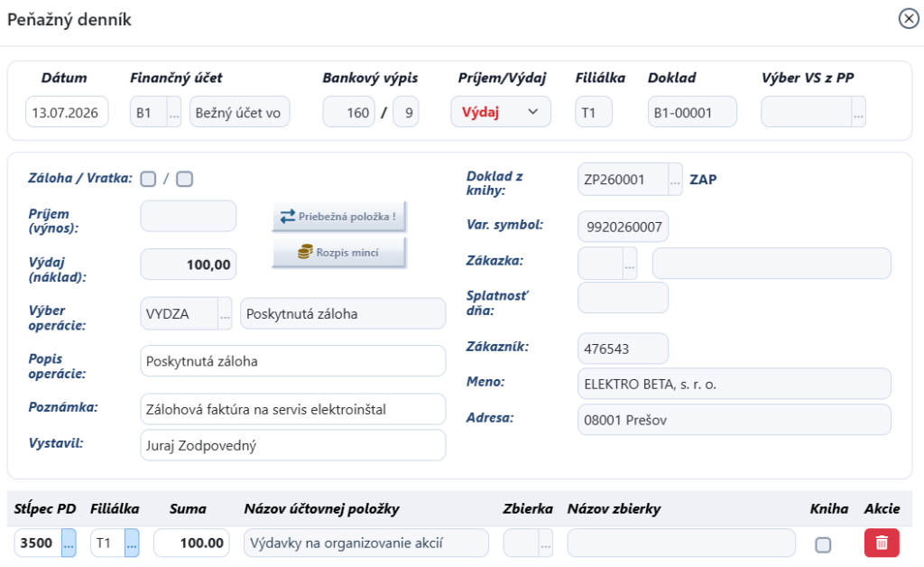Click the Priebežná položka button
This screenshot has height=567, width=924.
point(339,217)
